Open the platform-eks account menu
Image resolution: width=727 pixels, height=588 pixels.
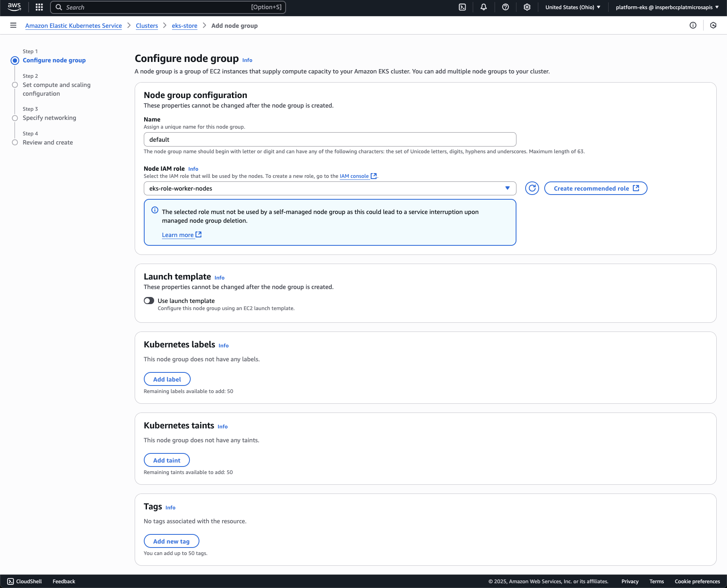(667, 7)
